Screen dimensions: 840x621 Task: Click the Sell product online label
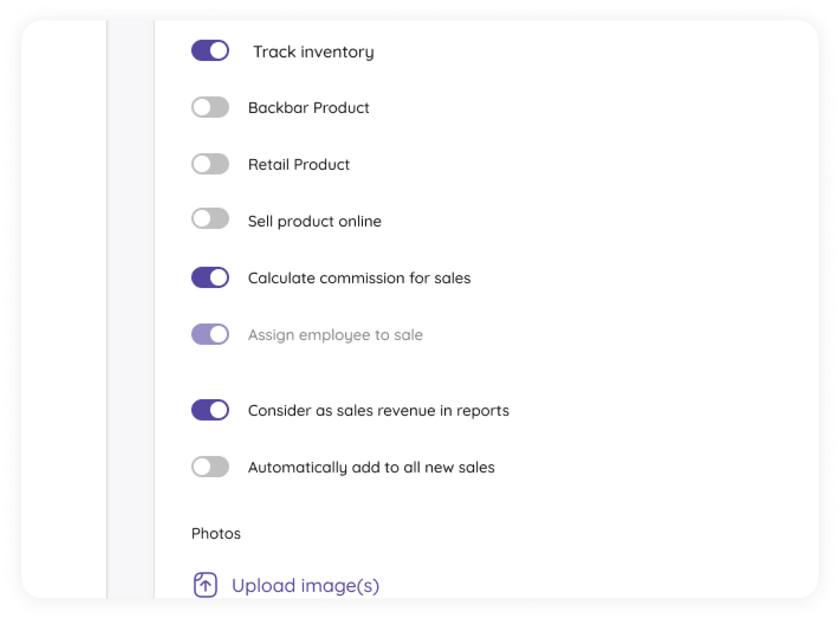315,221
